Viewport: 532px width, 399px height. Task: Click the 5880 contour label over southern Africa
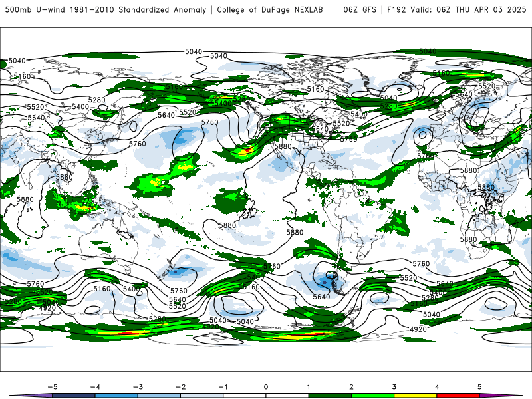468,239
